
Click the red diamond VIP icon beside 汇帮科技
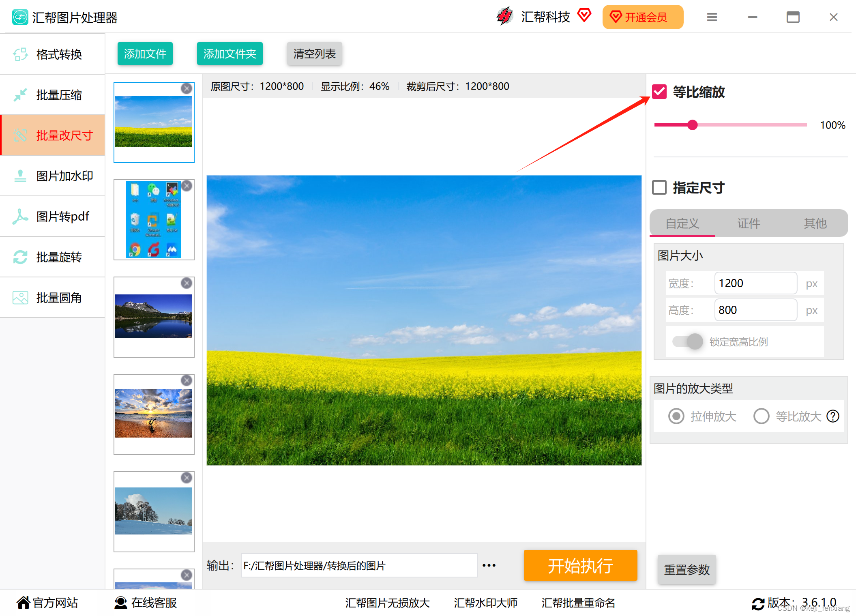(584, 16)
